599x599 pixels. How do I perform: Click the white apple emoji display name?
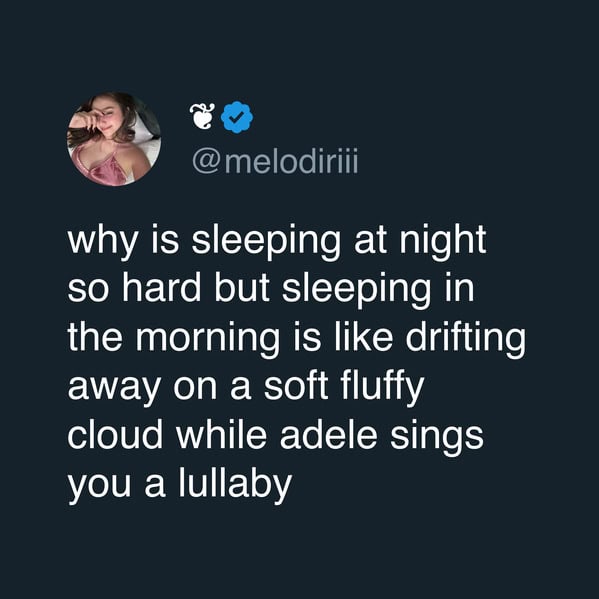(202, 116)
